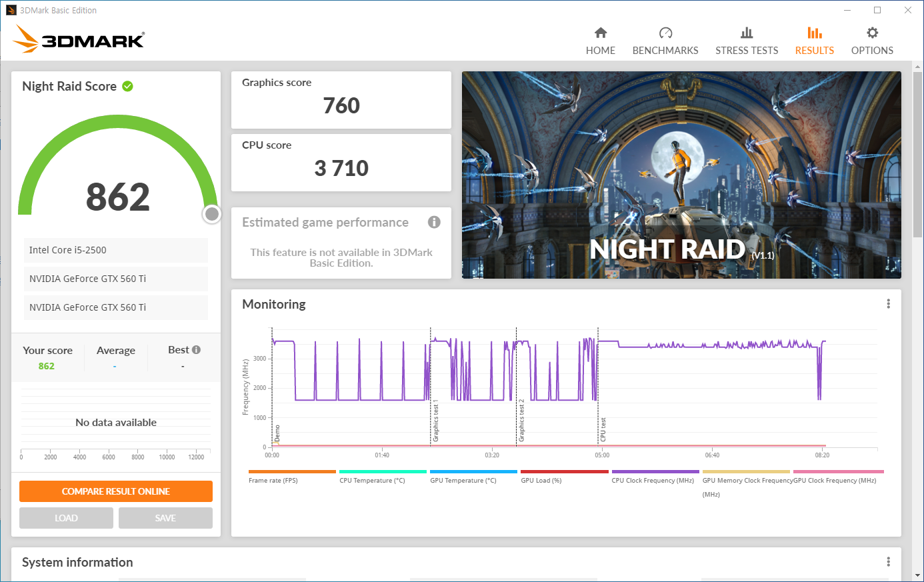Click the score gauge handle knob

point(212,214)
